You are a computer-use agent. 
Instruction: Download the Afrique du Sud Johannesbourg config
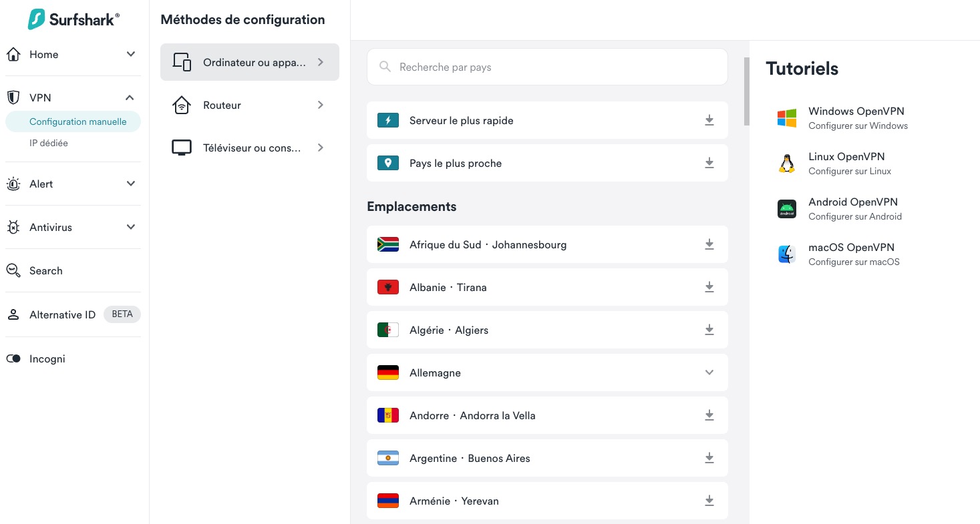click(709, 244)
